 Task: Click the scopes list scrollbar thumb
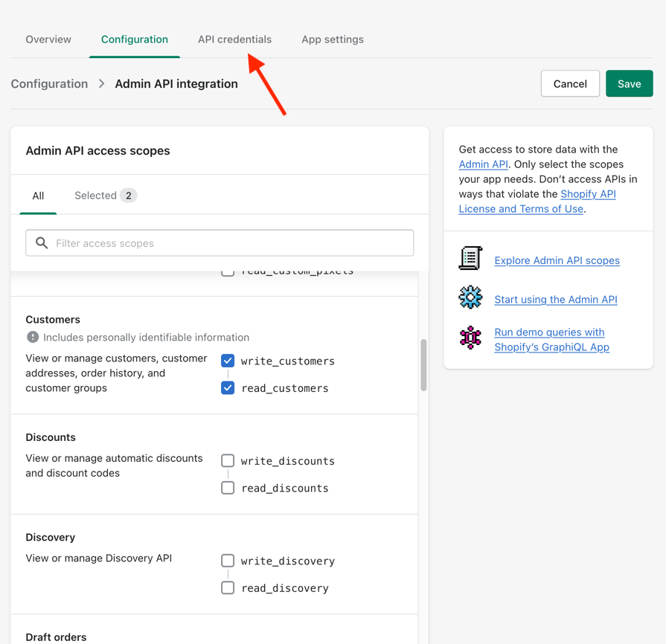(423, 364)
